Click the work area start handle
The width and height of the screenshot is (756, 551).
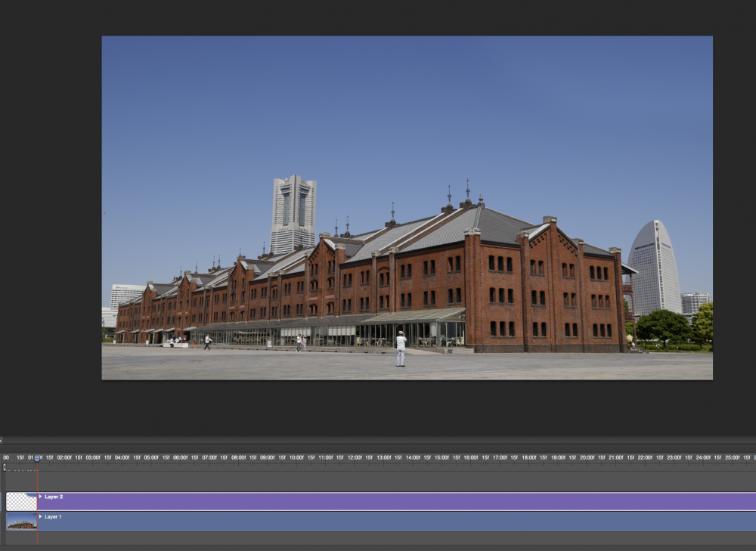pos(4,467)
